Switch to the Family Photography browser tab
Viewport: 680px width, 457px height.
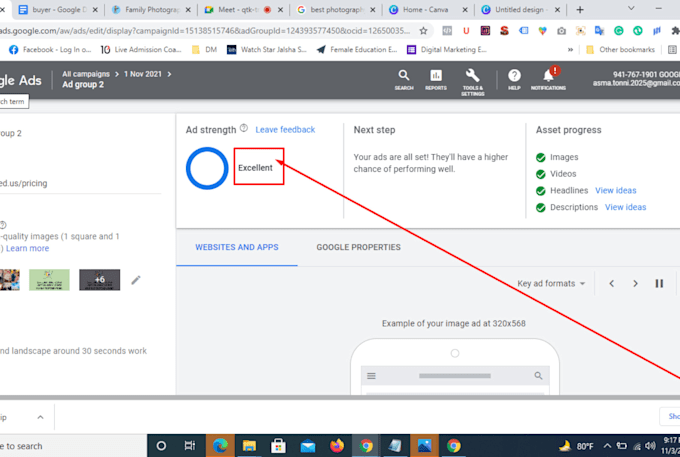(152, 10)
